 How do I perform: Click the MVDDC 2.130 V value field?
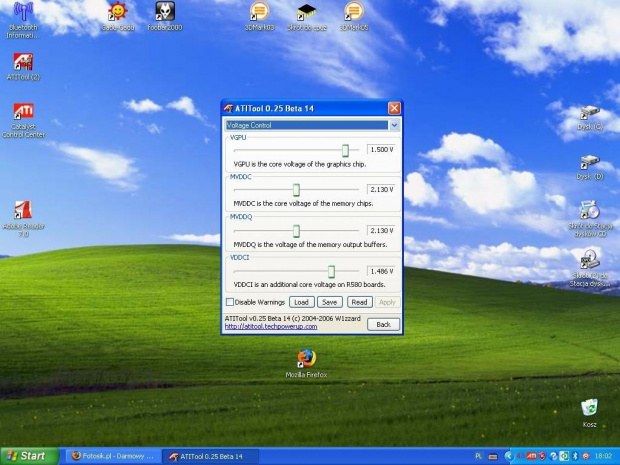click(381, 189)
